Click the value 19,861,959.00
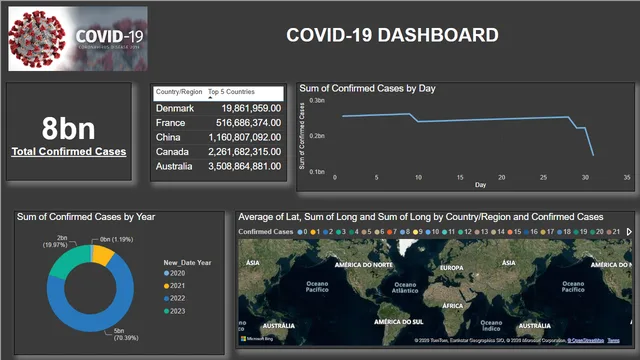The height and width of the screenshot is (360, 640). pyautogui.click(x=251, y=108)
